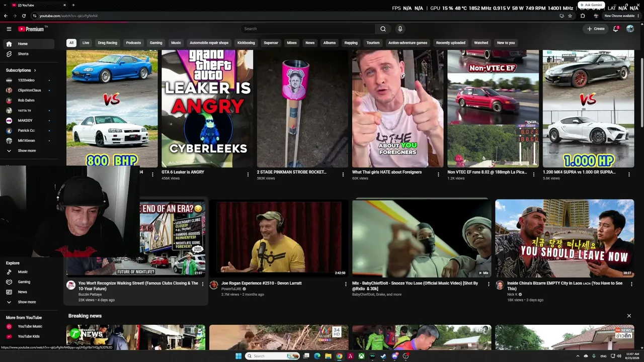Open the YouTube hamburger guide menu

click(9, 29)
